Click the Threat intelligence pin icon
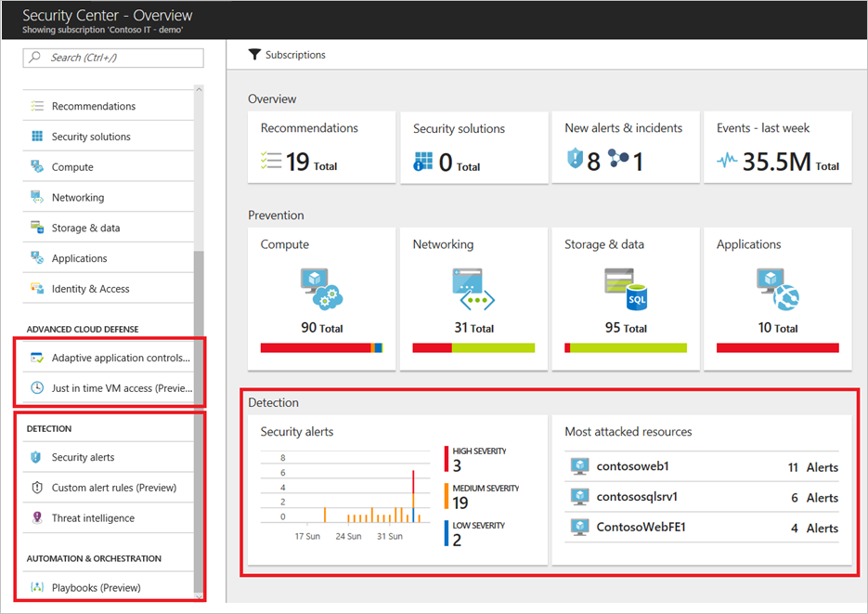Image resolution: width=868 pixels, height=614 pixels. point(37,518)
